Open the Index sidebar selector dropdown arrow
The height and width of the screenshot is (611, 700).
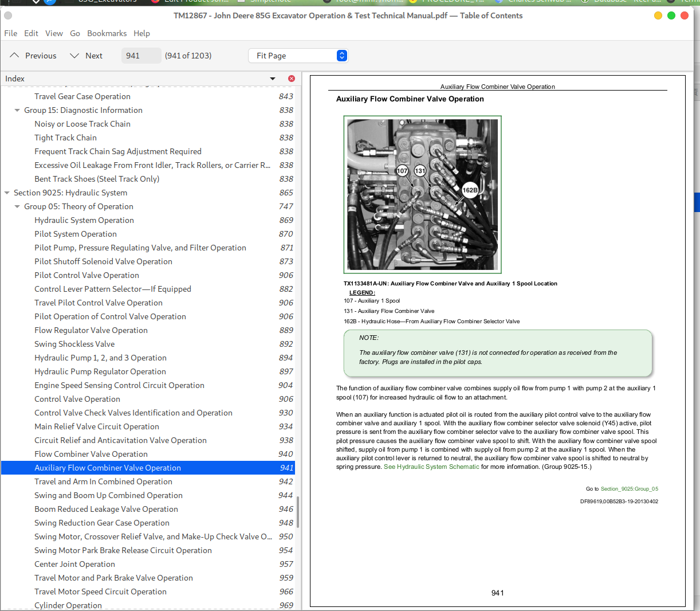[x=273, y=79]
